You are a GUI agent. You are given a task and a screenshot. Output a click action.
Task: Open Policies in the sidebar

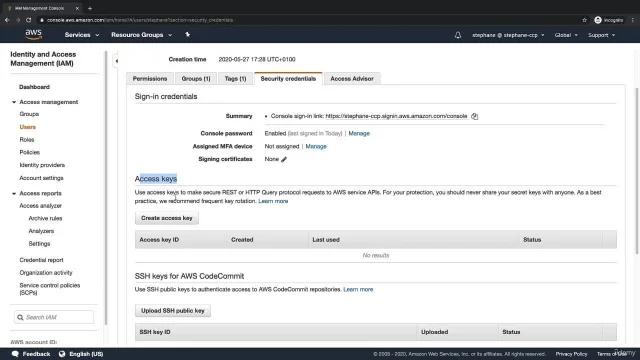[x=29, y=152]
